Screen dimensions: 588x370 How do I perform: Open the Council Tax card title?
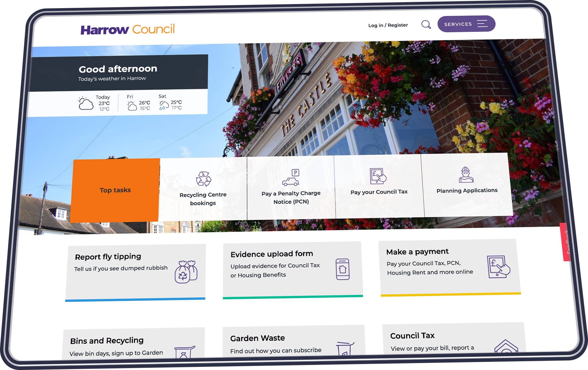[x=412, y=336]
